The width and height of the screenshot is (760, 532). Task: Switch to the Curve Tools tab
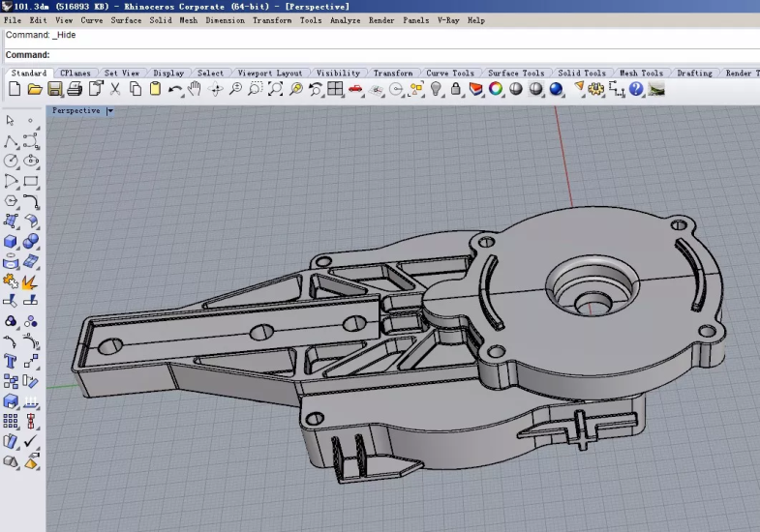pos(450,74)
